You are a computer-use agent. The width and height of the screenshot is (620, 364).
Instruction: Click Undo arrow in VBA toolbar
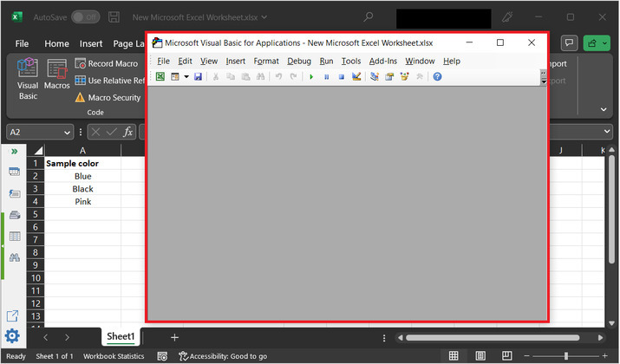[x=278, y=76]
